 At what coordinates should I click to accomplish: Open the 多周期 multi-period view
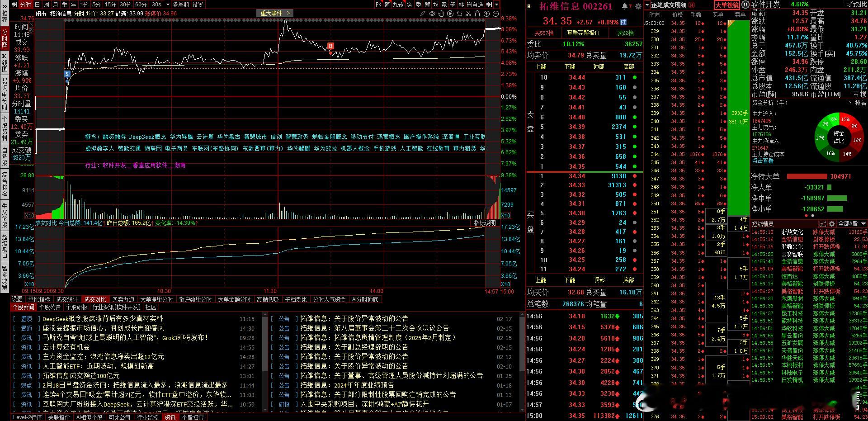click(180, 5)
